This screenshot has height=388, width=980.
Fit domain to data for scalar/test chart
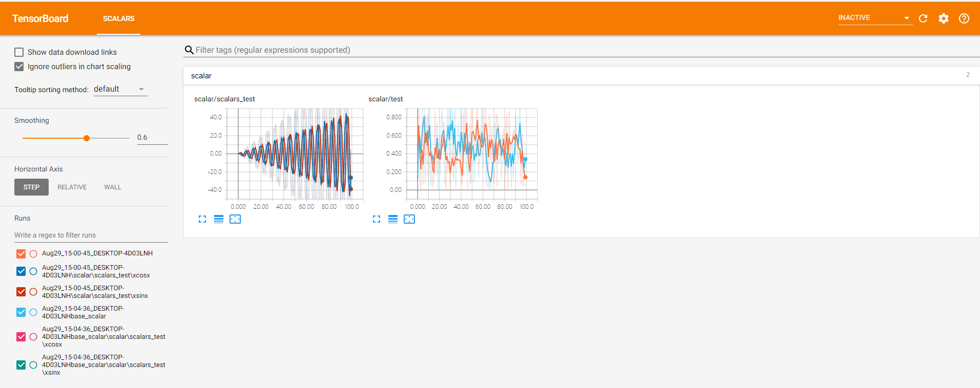409,219
